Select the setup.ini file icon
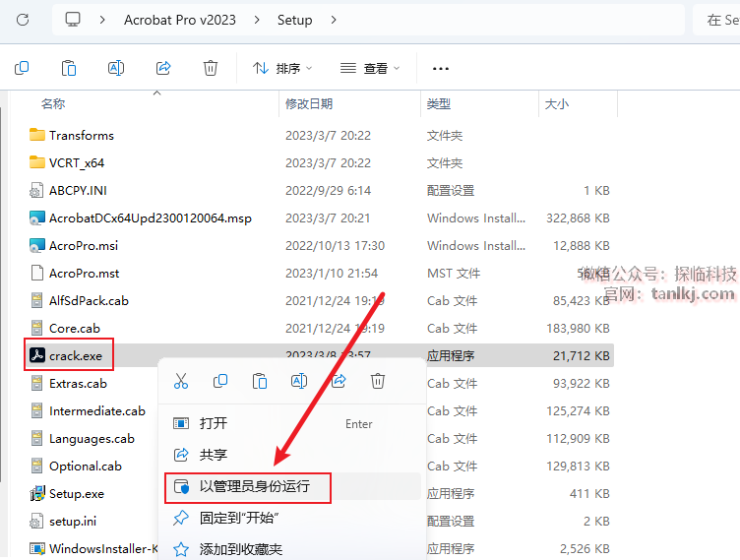The width and height of the screenshot is (740, 560). 36,521
